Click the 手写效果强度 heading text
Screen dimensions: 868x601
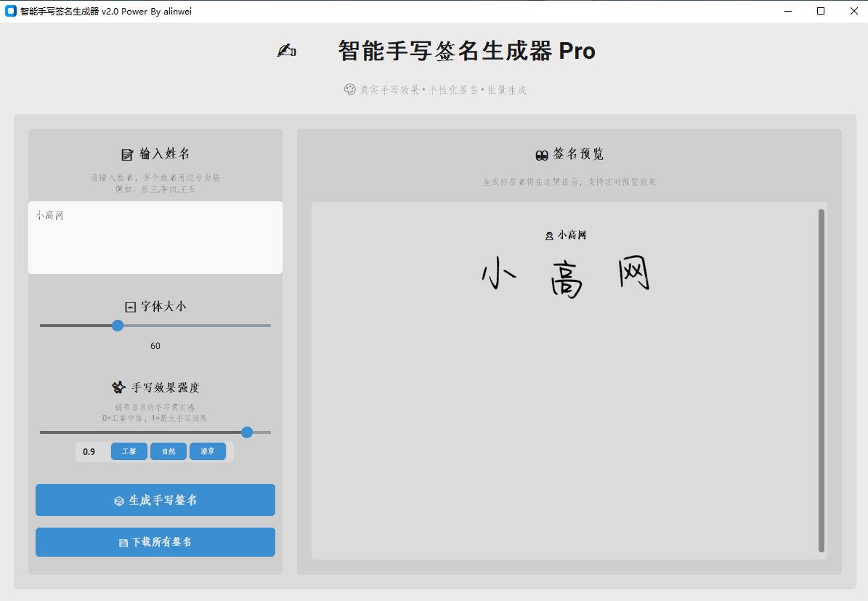pos(166,387)
